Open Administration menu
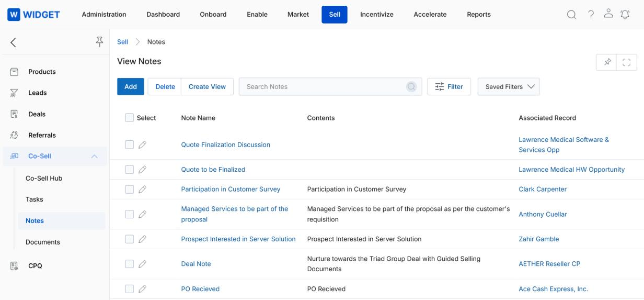Image resolution: width=644 pixels, height=300 pixels. pos(104,15)
